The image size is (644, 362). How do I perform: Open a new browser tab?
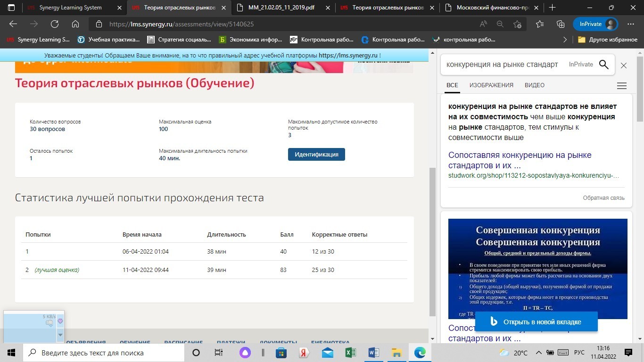pos(553,8)
